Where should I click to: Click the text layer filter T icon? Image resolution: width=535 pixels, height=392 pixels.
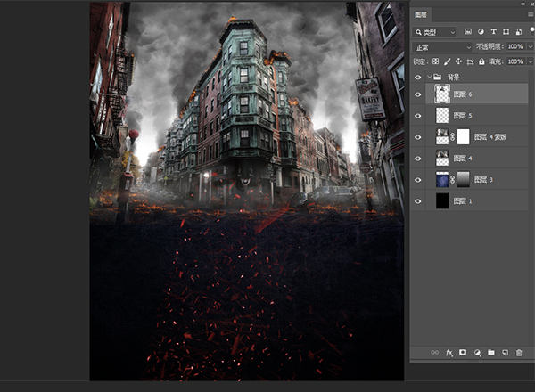494,32
